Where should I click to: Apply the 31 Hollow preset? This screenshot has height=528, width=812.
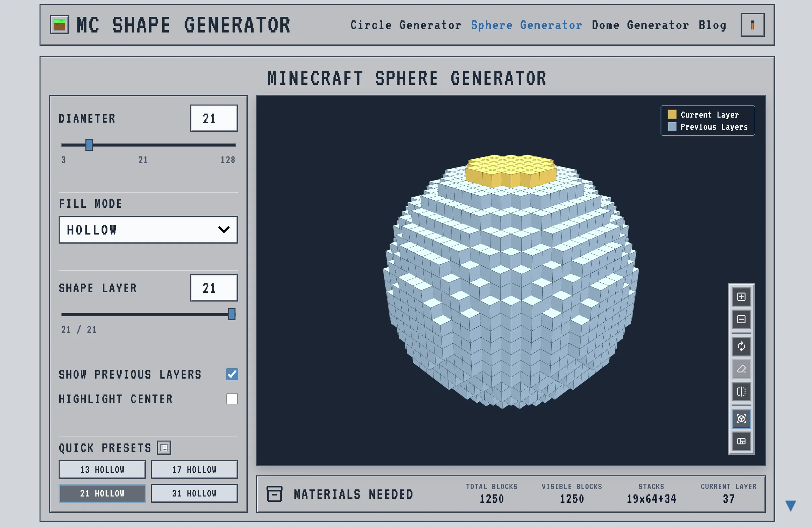pos(194,493)
